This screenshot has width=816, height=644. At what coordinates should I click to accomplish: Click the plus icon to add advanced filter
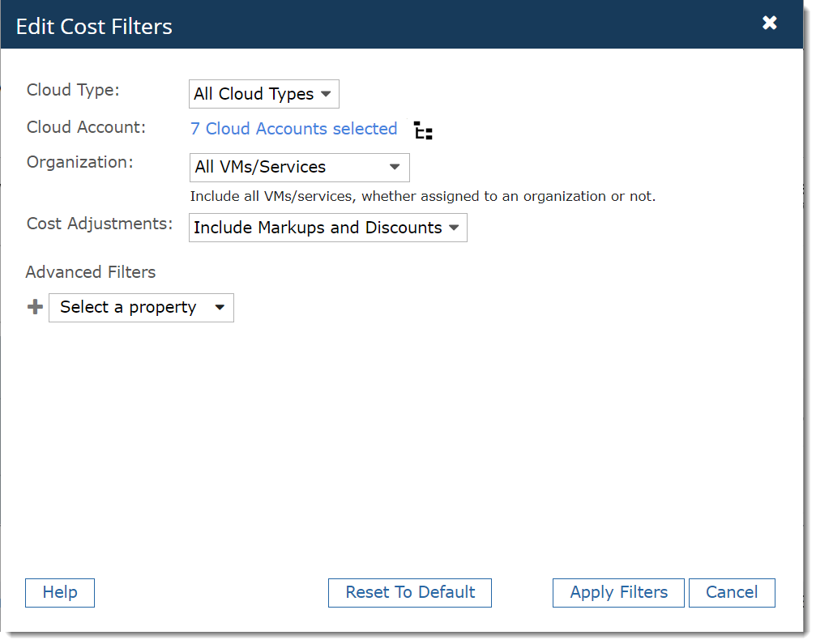point(35,307)
